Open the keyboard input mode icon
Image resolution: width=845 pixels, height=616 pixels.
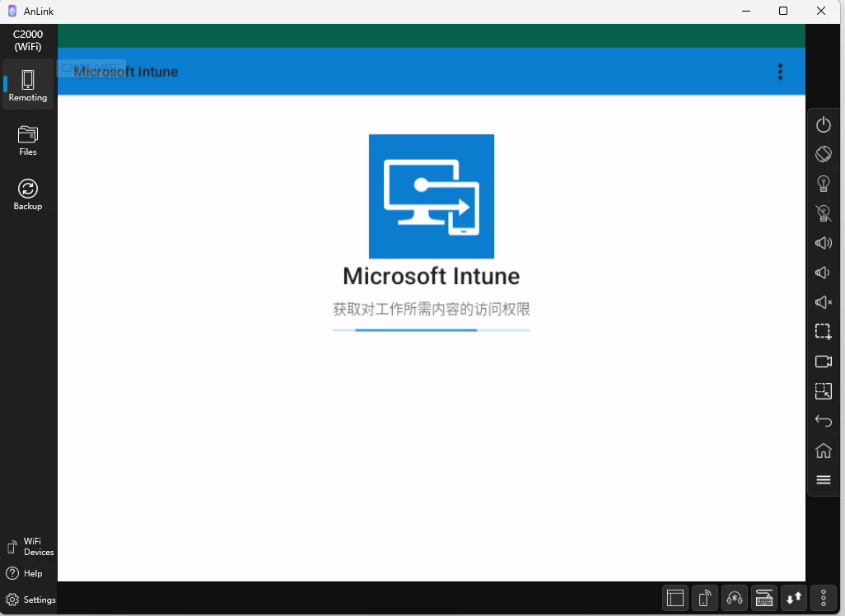click(764, 598)
